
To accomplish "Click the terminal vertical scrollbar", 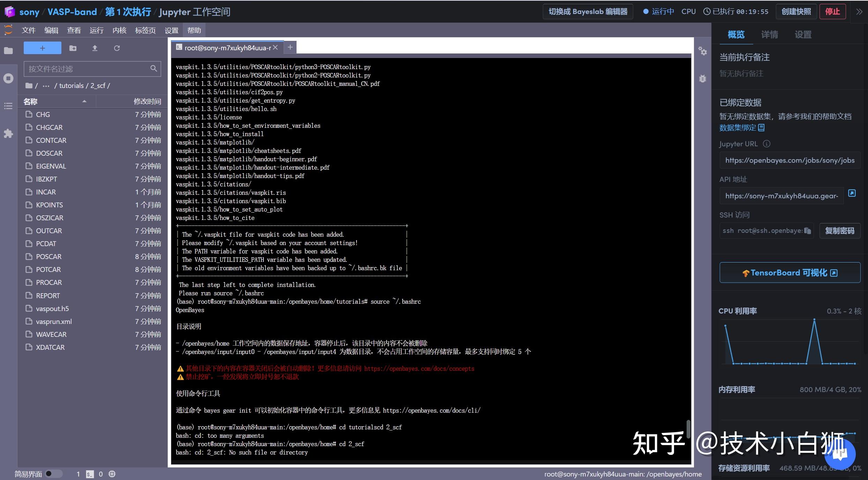I will [688, 429].
